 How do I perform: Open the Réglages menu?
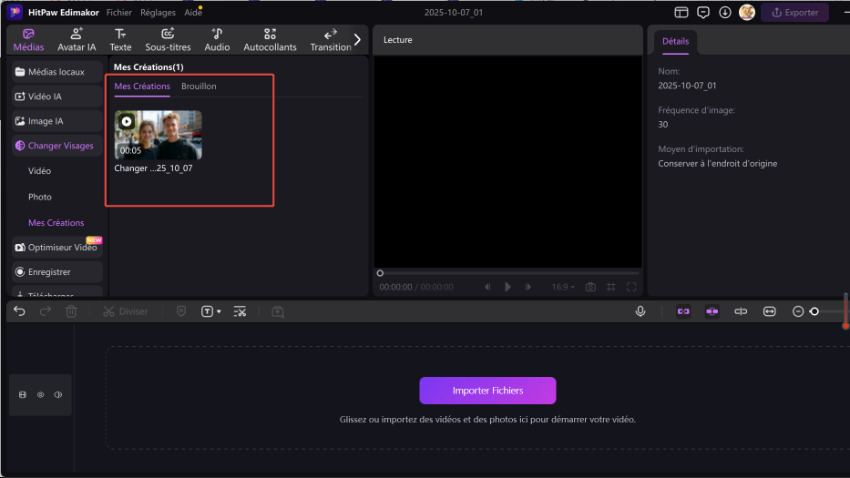(x=158, y=13)
